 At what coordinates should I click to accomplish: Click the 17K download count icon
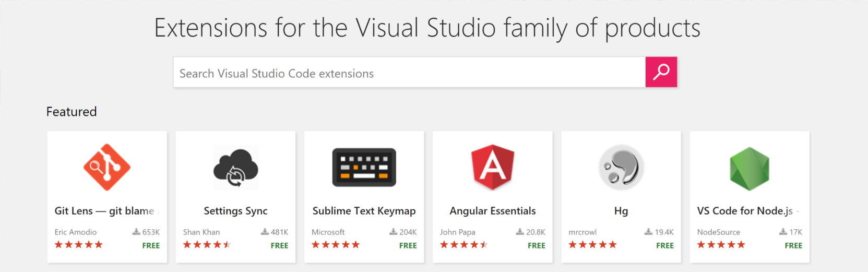click(x=783, y=232)
